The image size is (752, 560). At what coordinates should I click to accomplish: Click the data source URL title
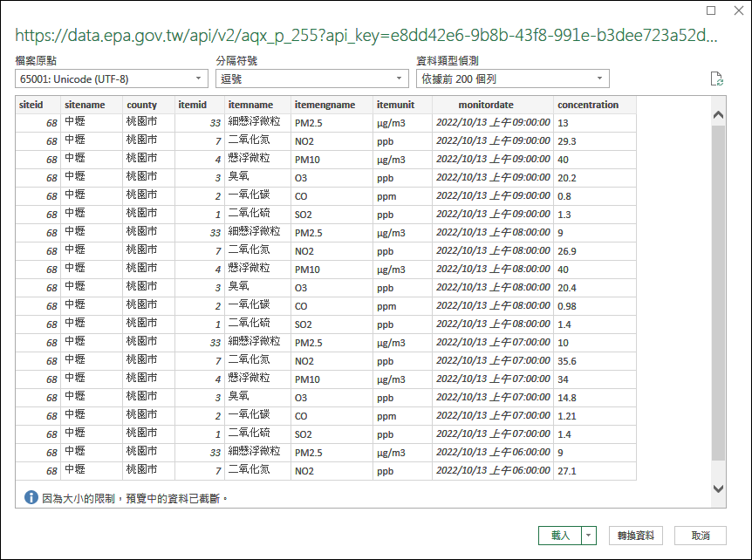[366, 35]
